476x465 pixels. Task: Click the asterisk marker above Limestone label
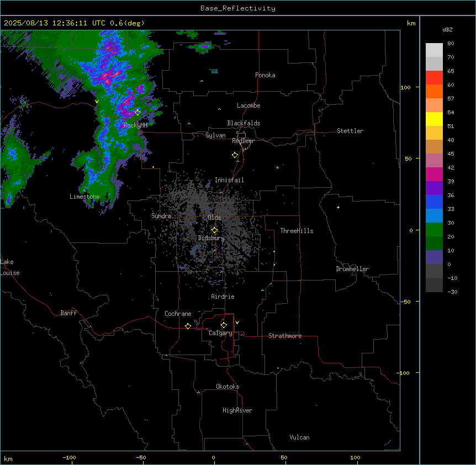(x=84, y=191)
